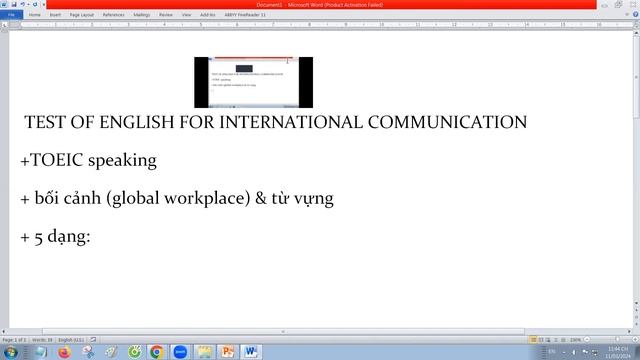Click the Undo icon in Quick Access Toolbar

pyautogui.click(x=22, y=4)
